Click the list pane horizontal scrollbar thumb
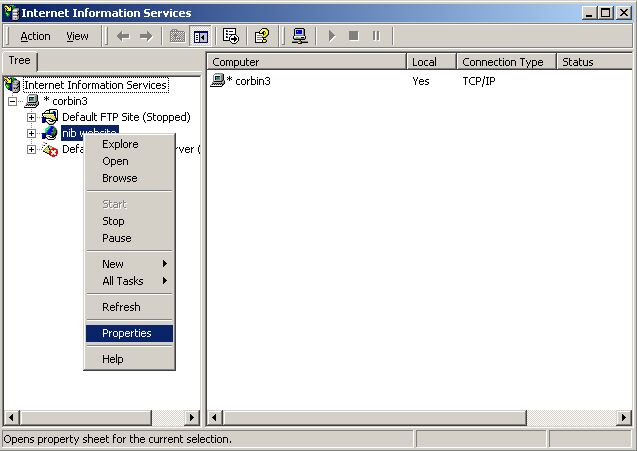Image resolution: width=637 pixels, height=451 pixels. (x=374, y=417)
